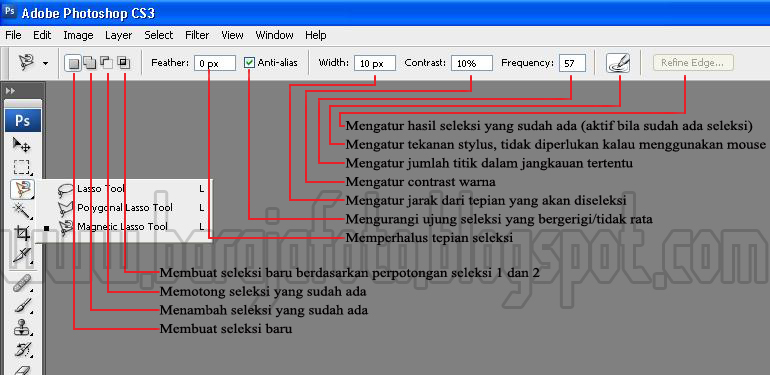Click the New selection mode icon
The height and width of the screenshot is (375, 770).
click(x=73, y=63)
